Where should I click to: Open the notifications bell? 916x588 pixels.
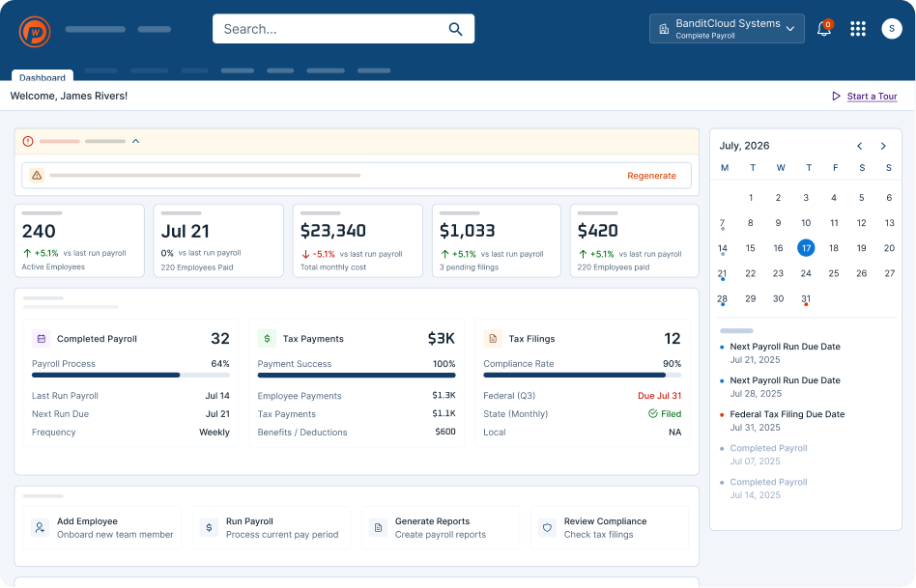click(x=823, y=29)
